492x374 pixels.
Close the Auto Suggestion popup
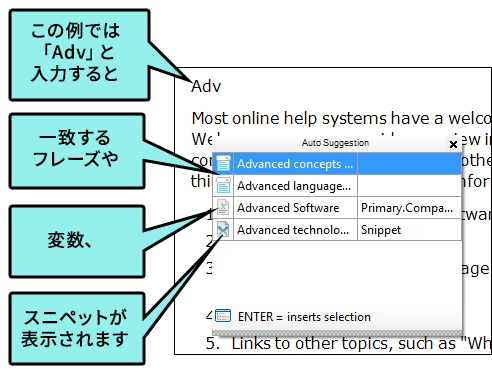click(453, 144)
